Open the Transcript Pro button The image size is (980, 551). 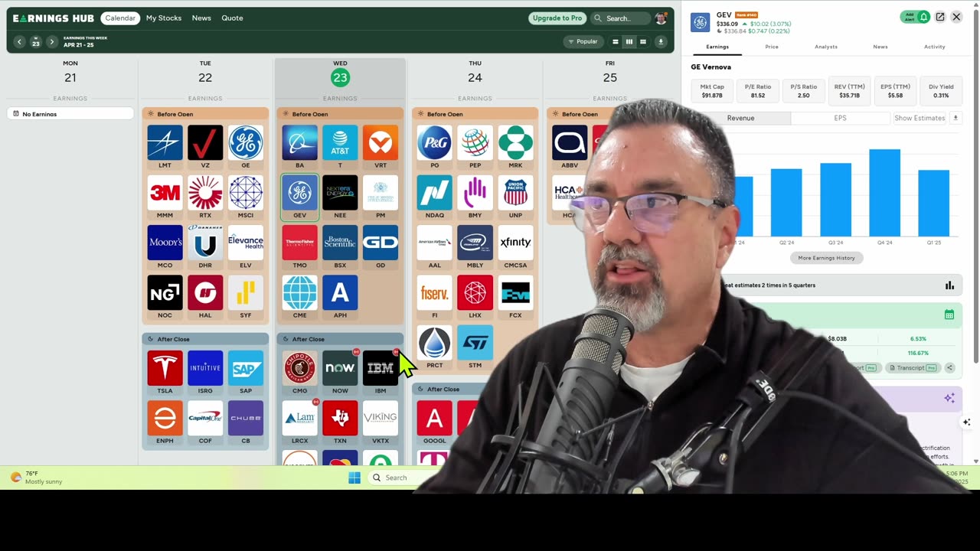913,367
